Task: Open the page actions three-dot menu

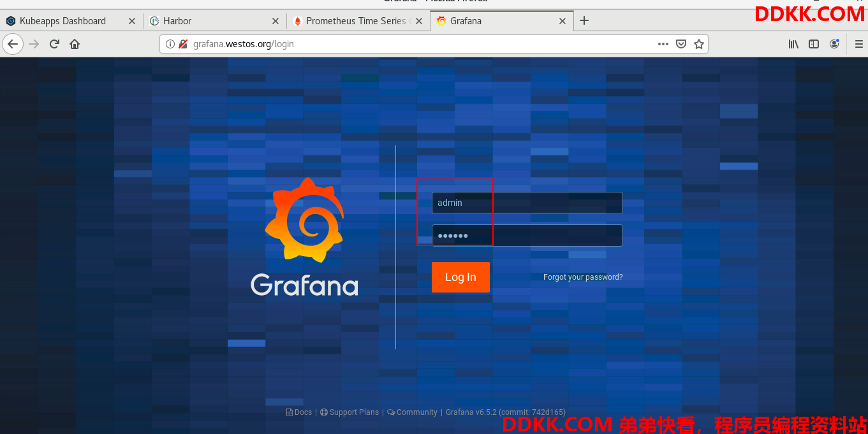Action: [663, 44]
